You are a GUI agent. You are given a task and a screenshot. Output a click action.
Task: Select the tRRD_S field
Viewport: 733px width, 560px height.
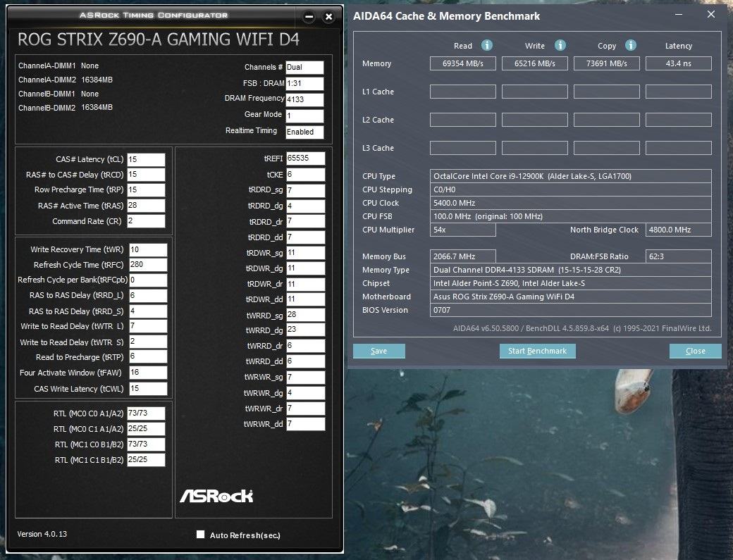point(148,311)
